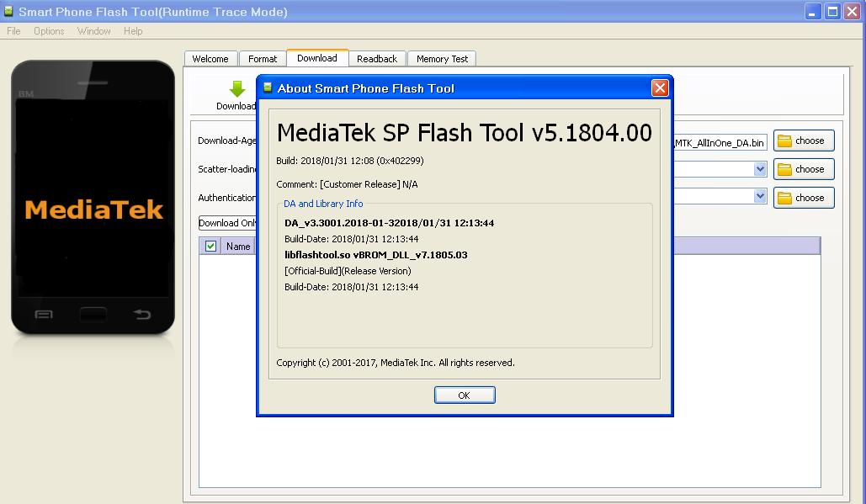Switch to the Welcome tab

tap(210, 59)
